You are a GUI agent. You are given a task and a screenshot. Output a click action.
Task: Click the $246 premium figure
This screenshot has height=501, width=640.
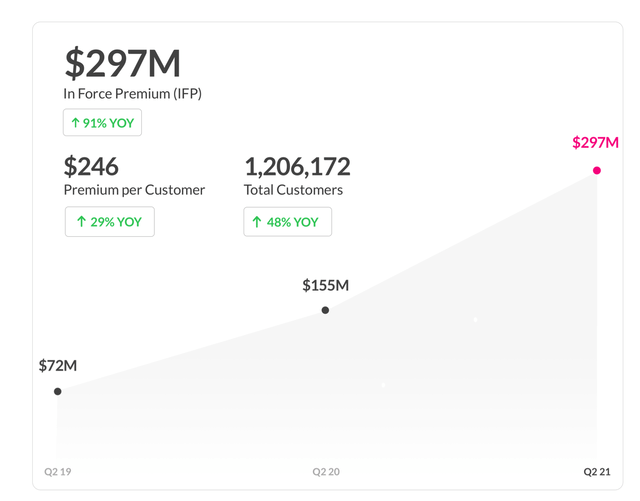(x=91, y=166)
